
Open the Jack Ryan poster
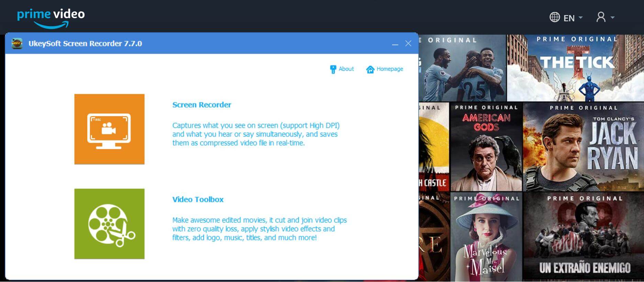tap(583, 147)
